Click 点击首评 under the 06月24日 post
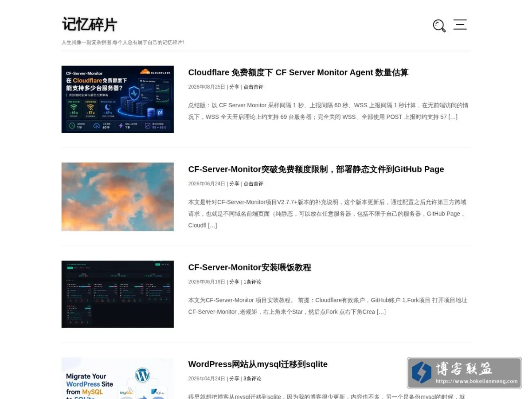 click(x=253, y=184)
